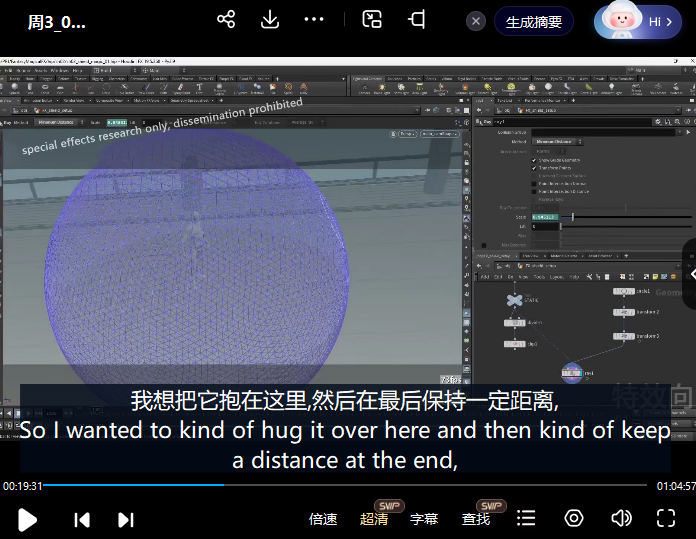
Task: Toggle the Transform Points checkbox
Action: [534, 168]
